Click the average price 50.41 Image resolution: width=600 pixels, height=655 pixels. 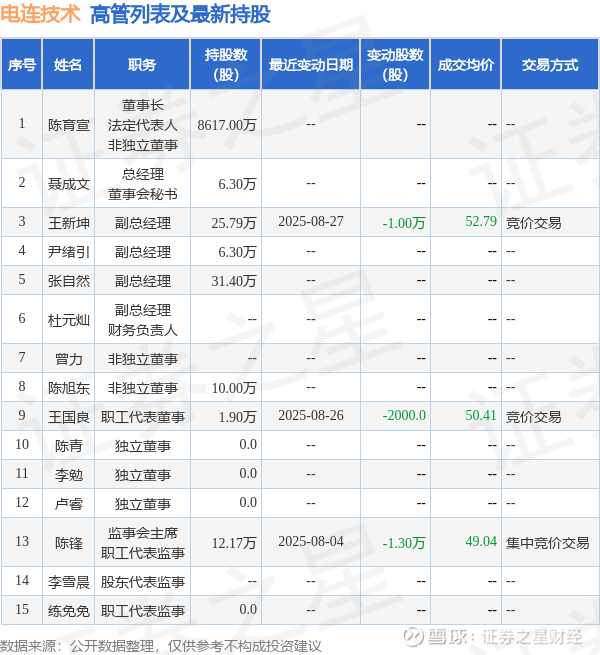pos(481,416)
